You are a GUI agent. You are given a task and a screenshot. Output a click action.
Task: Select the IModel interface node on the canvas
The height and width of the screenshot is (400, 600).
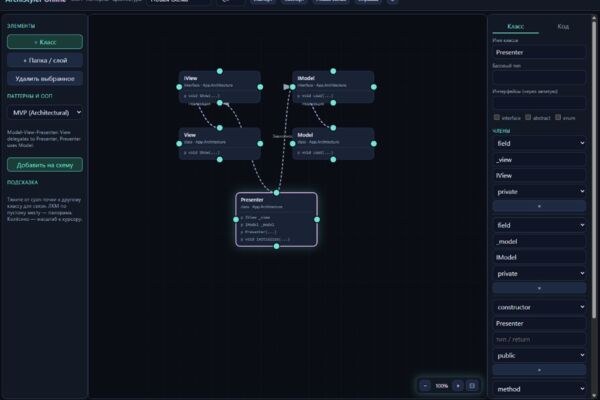point(333,87)
